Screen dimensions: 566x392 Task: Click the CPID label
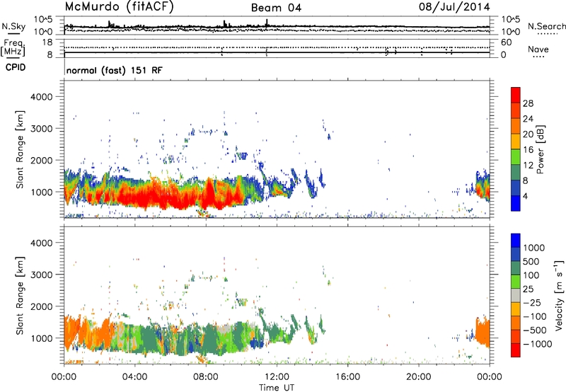(16, 67)
